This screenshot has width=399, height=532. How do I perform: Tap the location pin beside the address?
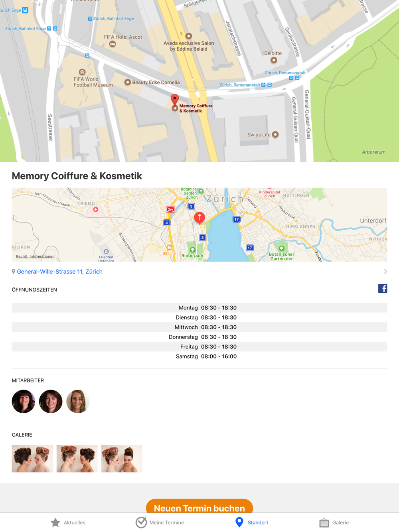coord(14,272)
